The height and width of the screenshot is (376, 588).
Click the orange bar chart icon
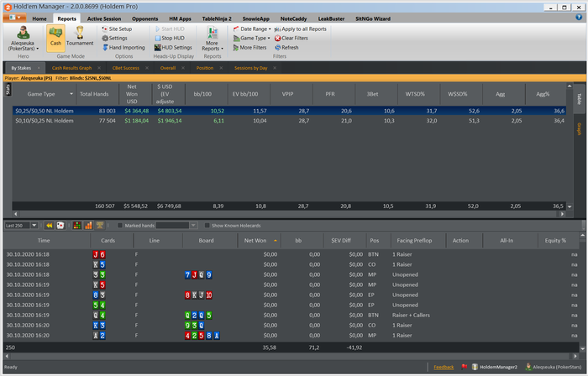(88, 226)
